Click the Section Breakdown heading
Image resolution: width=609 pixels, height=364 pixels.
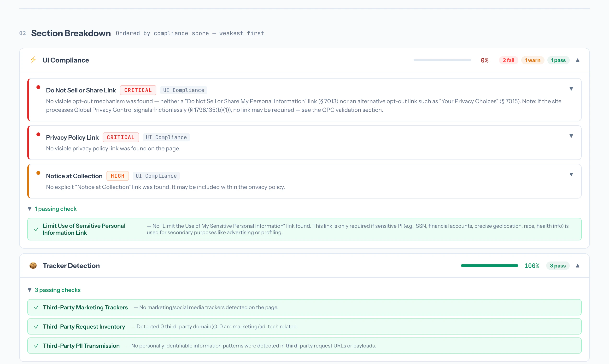pyautogui.click(x=71, y=33)
